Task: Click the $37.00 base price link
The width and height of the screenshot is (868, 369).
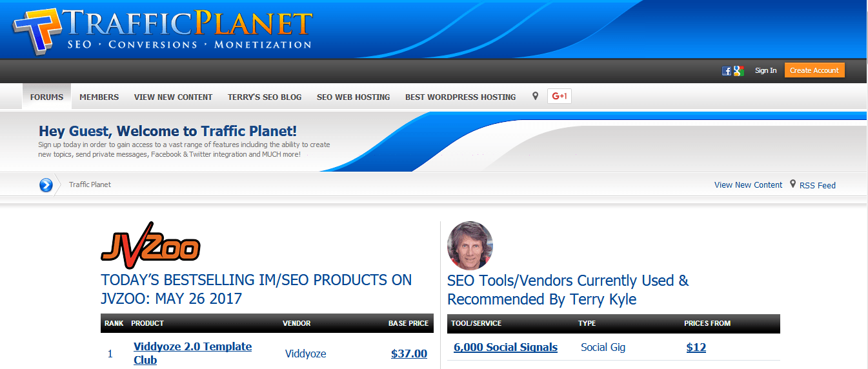Action: pos(409,354)
